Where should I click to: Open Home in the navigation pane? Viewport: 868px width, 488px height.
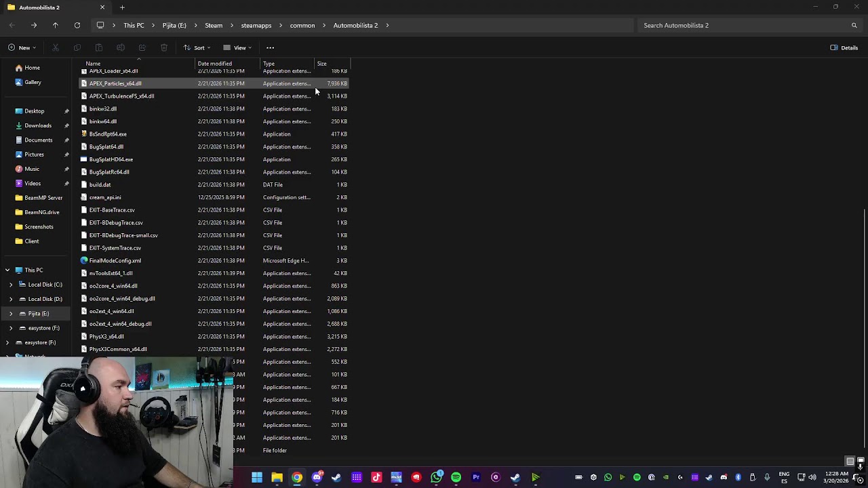32,68
